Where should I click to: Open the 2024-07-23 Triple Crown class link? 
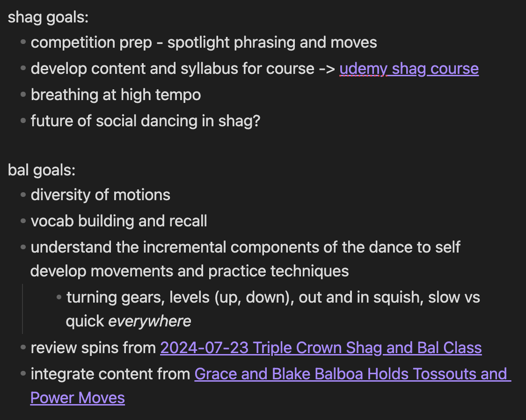(321, 348)
